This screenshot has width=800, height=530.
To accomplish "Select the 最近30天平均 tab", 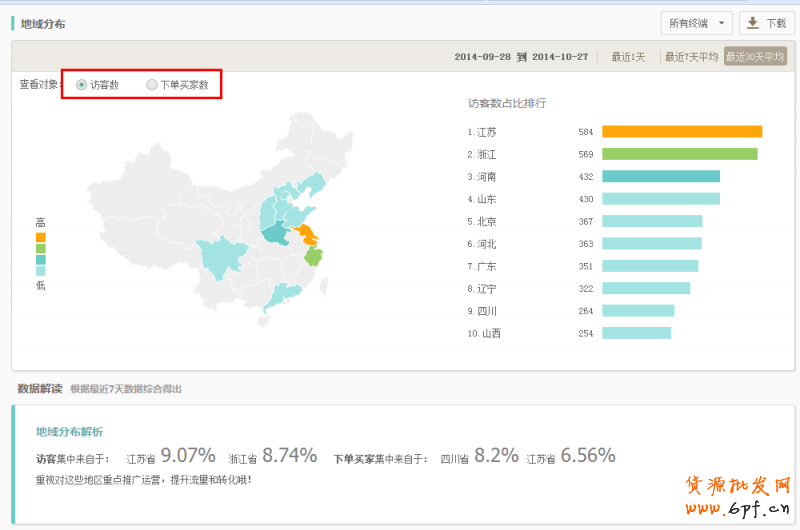I will click(x=755, y=57).
